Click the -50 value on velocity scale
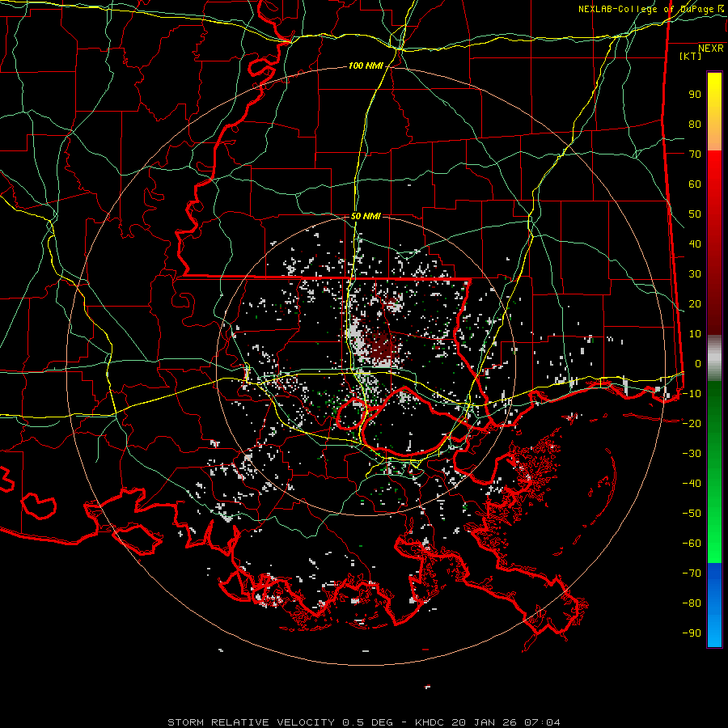728x728 pixels. click(692, 514)
